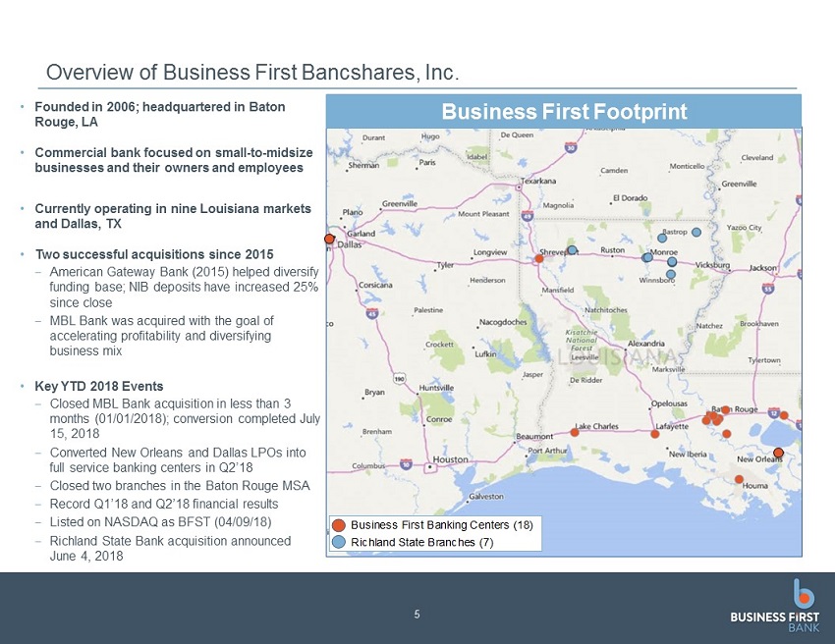Click the 'Commercial bank focused on small-to-midsize' bullet

pyautogui.click(x=174, y=160)
